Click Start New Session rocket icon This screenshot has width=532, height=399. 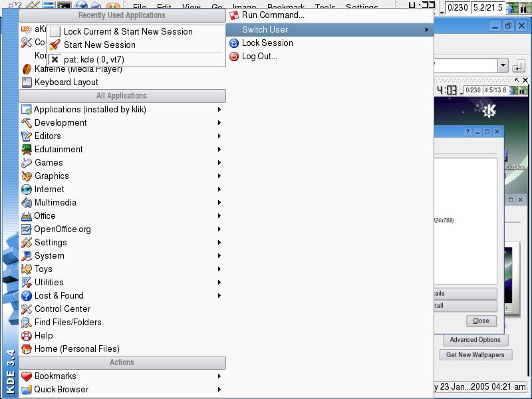pyautogui.click(x=55, y=45)
